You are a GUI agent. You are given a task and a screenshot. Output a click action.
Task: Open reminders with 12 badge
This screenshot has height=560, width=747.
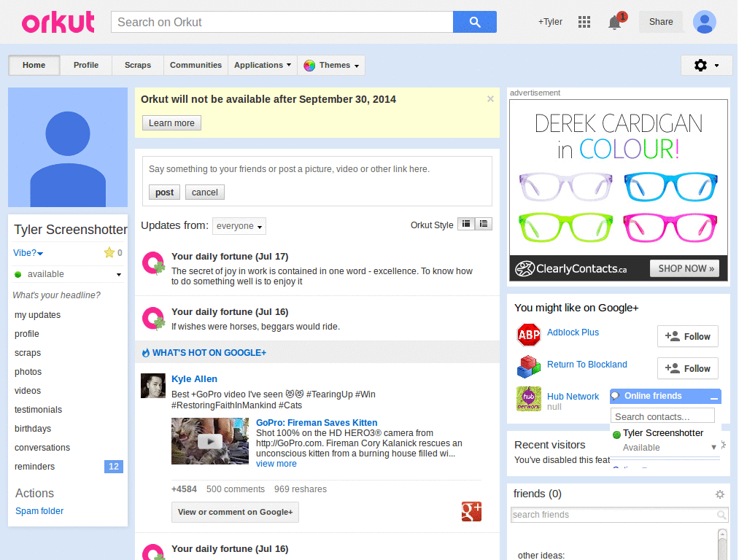(68, 467)
